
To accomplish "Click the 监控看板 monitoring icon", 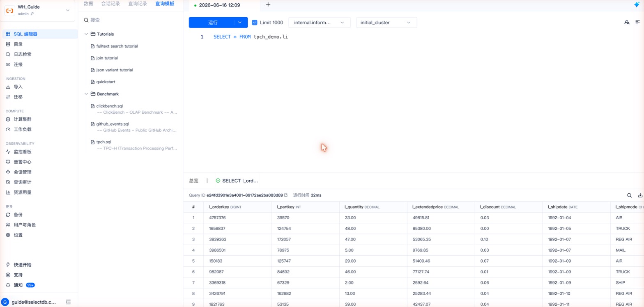I will tap(8, 152).
